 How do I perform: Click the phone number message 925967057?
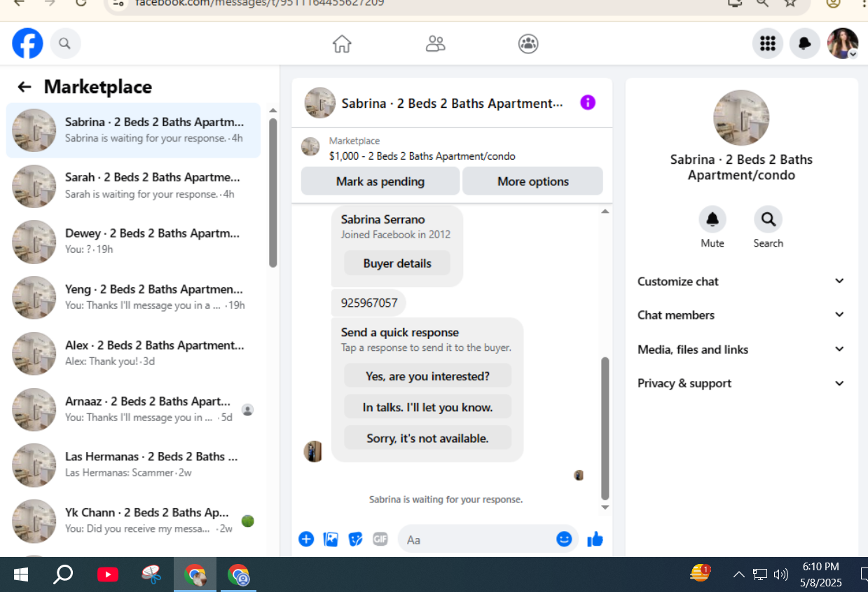(369, 303)
